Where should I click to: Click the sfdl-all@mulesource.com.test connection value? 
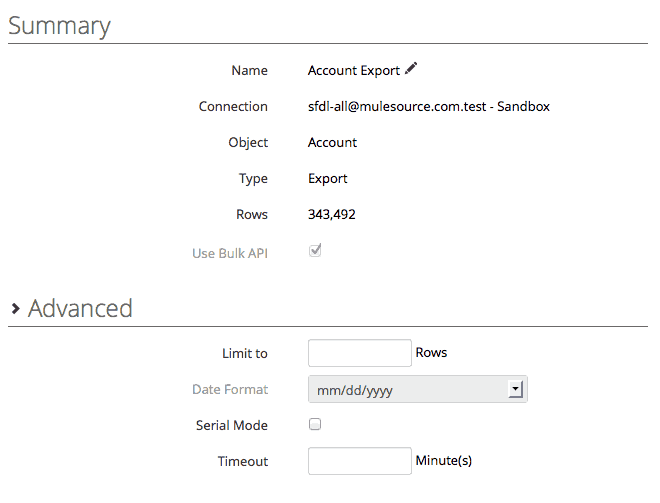(429, 107)
